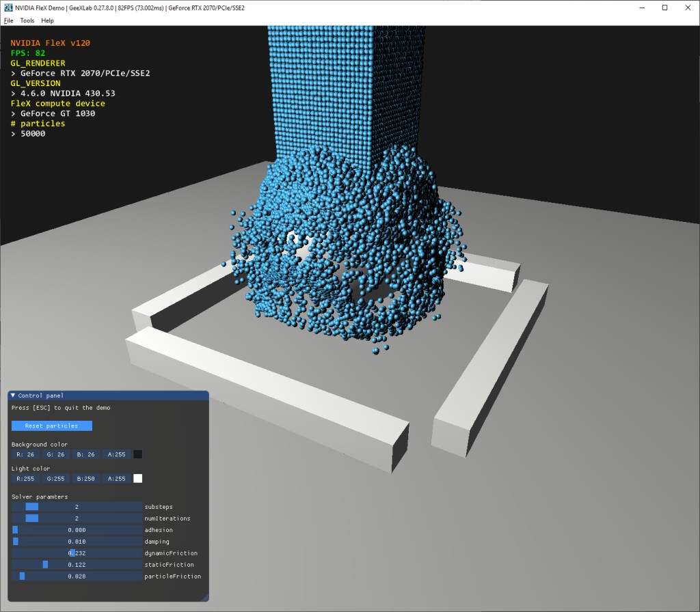Click the damping slider
The image size is (700, 612).
(x=77, y=542)
